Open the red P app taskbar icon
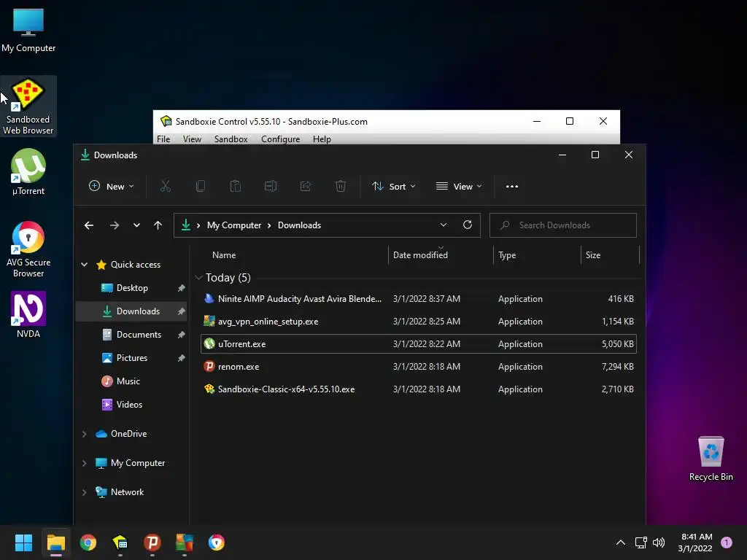This screenshot has height=560, width=747. (152, 542)
